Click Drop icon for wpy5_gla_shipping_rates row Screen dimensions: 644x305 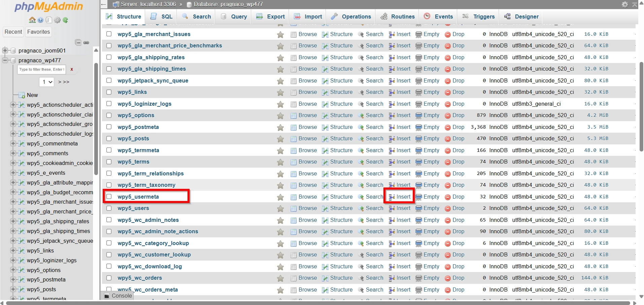click(x=448, y=58)
